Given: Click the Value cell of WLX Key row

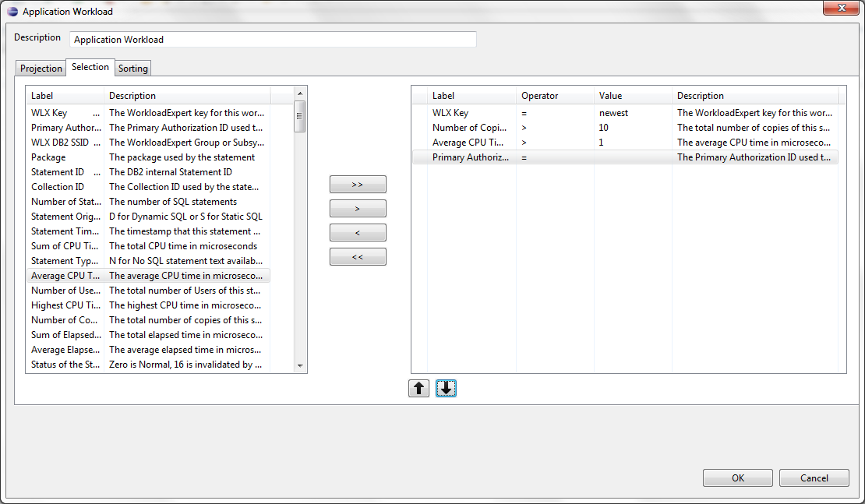Looking at the screenshot, I should tap(632, 113).
